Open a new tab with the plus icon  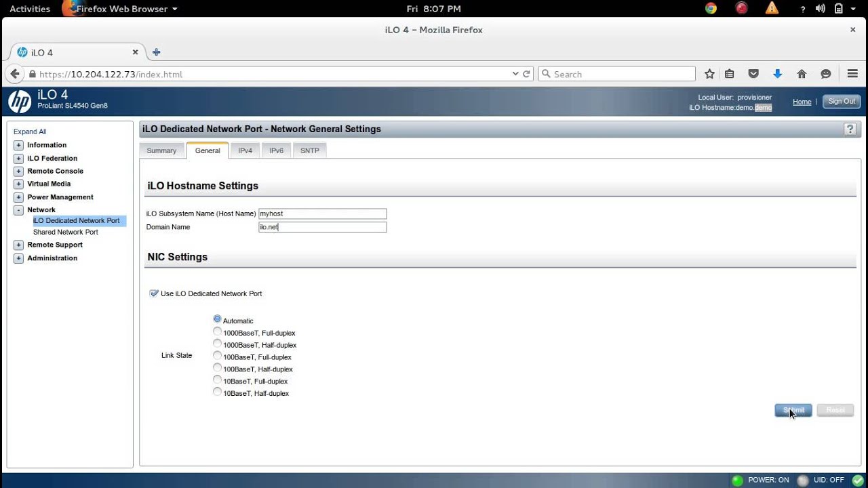[157, 52]
